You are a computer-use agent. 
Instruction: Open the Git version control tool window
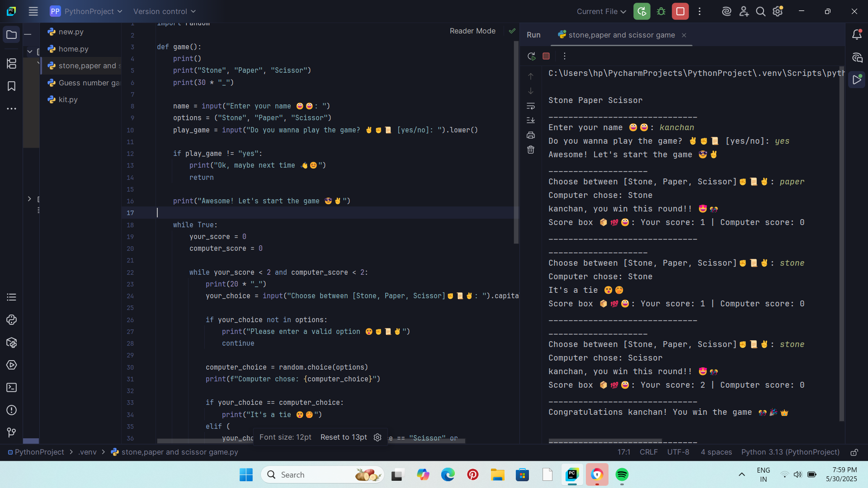[x=11, y=432]
